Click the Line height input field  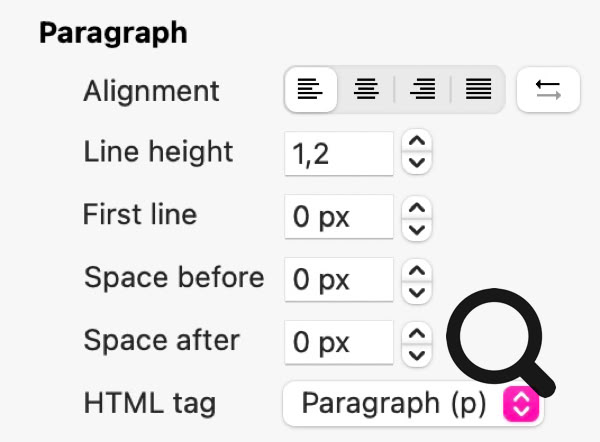tap(339, 153)
